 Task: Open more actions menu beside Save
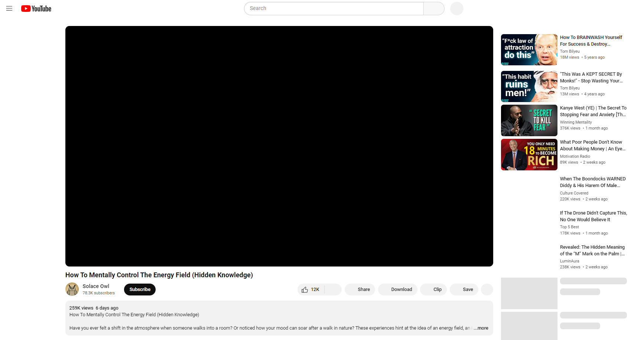tap(487, 290)
